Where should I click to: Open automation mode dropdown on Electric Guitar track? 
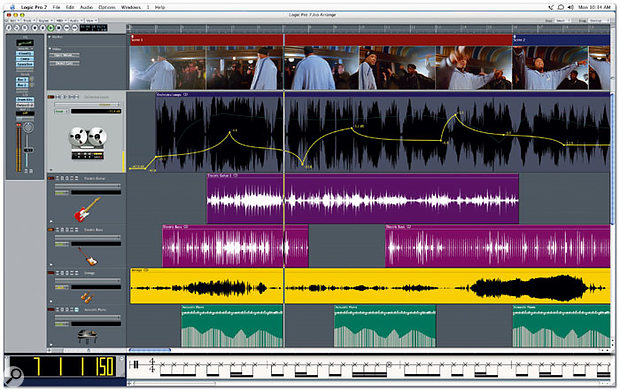[x=61, y=193]
